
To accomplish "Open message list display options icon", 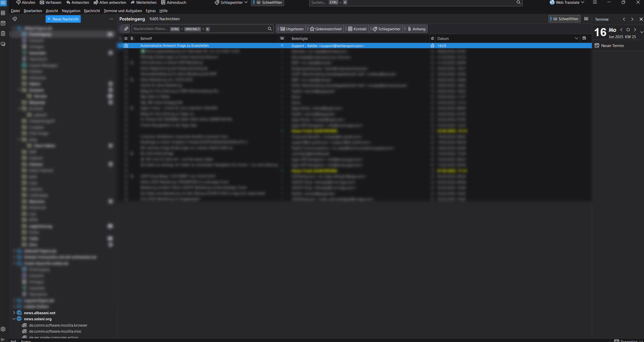I will pyautogui.click(x=586, y=19).
